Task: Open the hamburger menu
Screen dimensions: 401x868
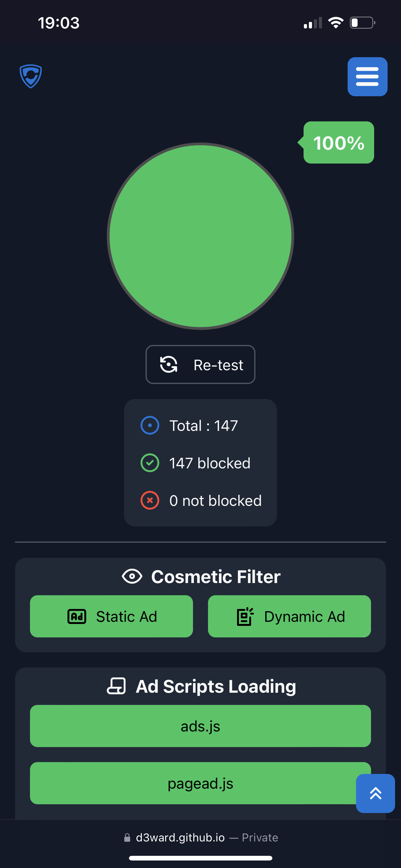Action: [x=367, y=77]
